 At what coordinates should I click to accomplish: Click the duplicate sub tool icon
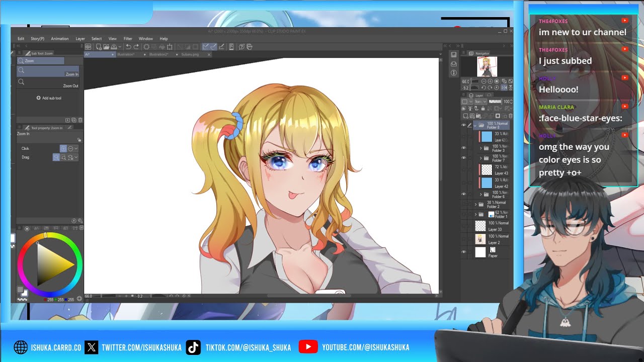pyautogui.click(x=74, y=120)
